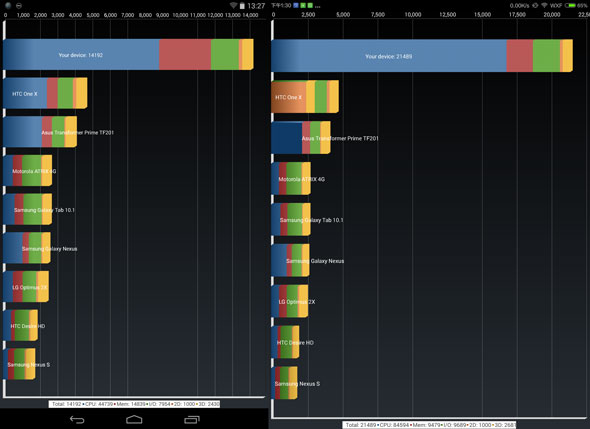Tap the WXF network name in status bar

[556, 6]
